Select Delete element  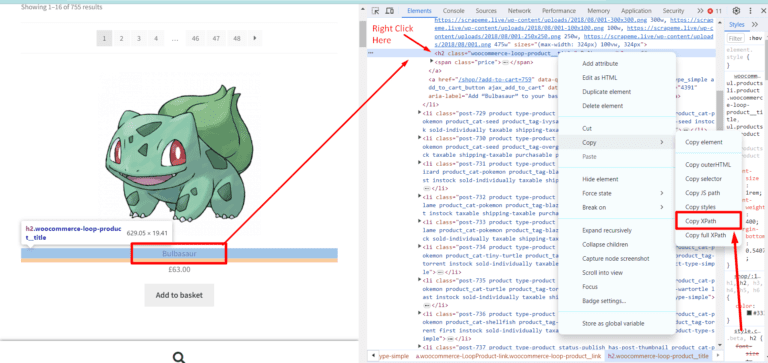pos(602,106)
